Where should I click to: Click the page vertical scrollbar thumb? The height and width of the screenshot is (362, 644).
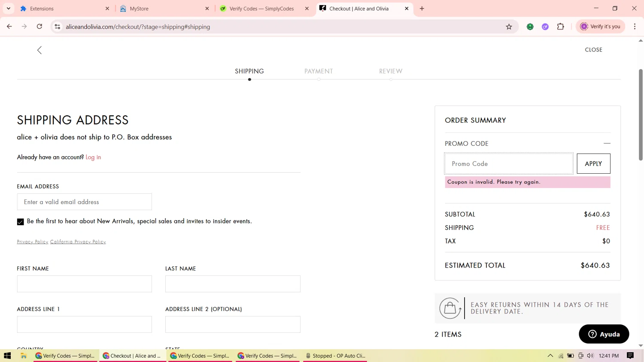pos(641,114)
